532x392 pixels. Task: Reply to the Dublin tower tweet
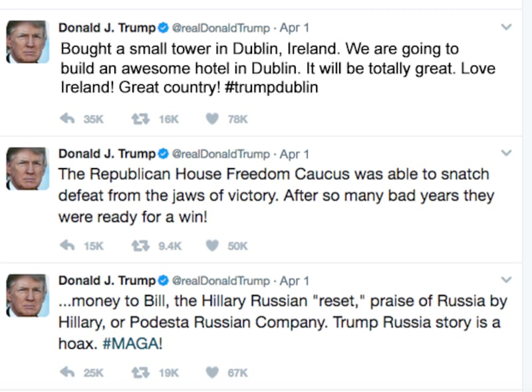pos(67,119)
